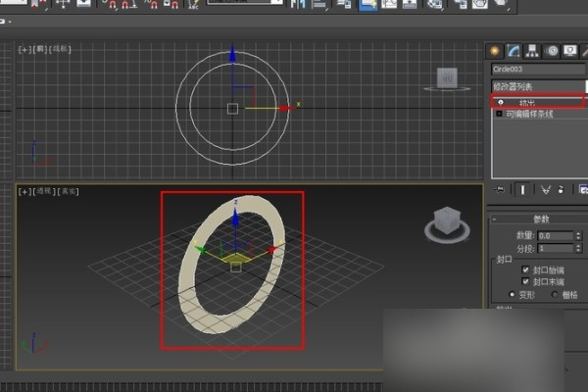The height and width of the screenshot is (392, 588).
Task: Open the Hierarchy panel tab
Action: click(532, 51)
